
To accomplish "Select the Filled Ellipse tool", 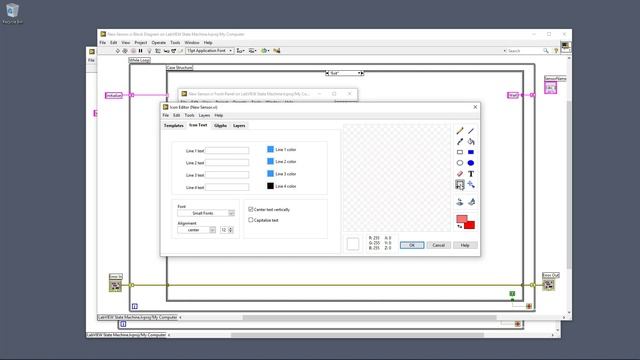I will (471, 163).
